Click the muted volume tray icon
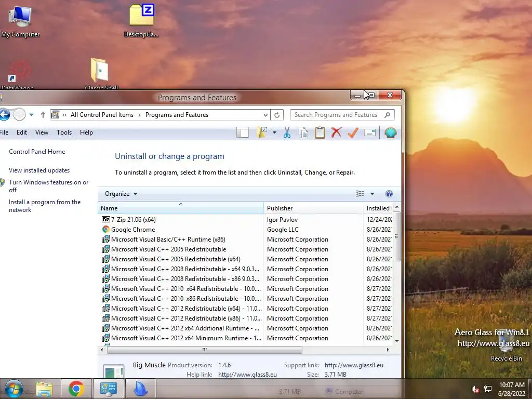This screenshot has width=532, height=399. coord(475,389)
